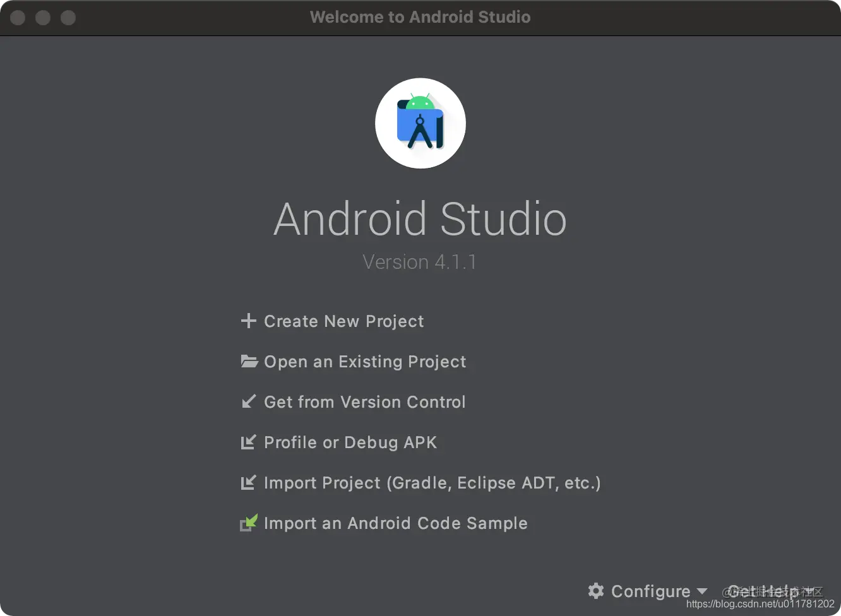Click the Import Project arrow icon
The height and width of the screenshot is (616, 841).
(248, 482)
